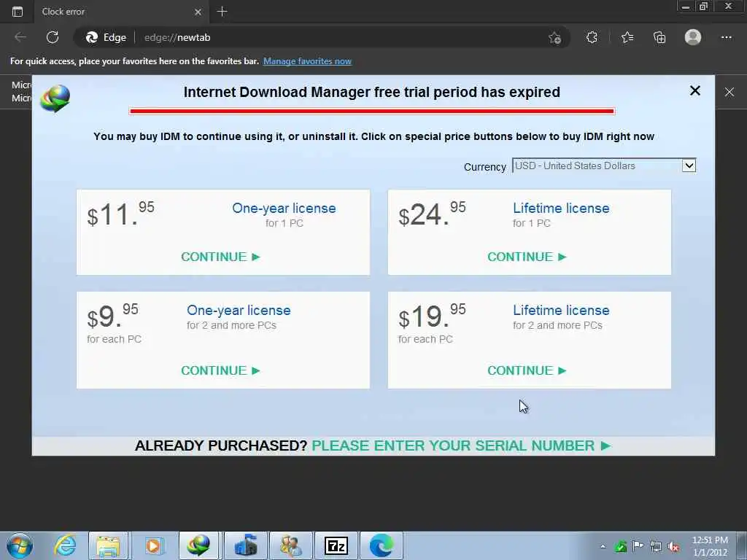
Task: Click the Currency dropdown arrow
Action: tap(689, 166)
